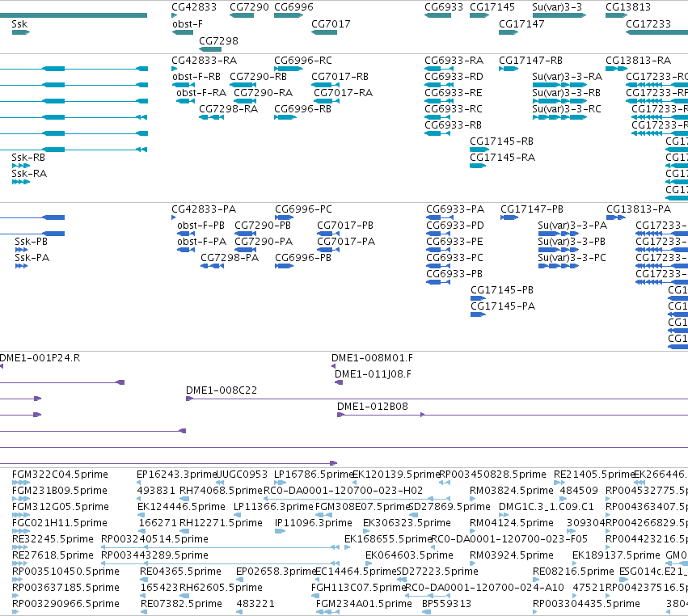The height and width of the screenshot is (616, 688).
Task: Click protein CG7017-PB
Action: [328, 234]
